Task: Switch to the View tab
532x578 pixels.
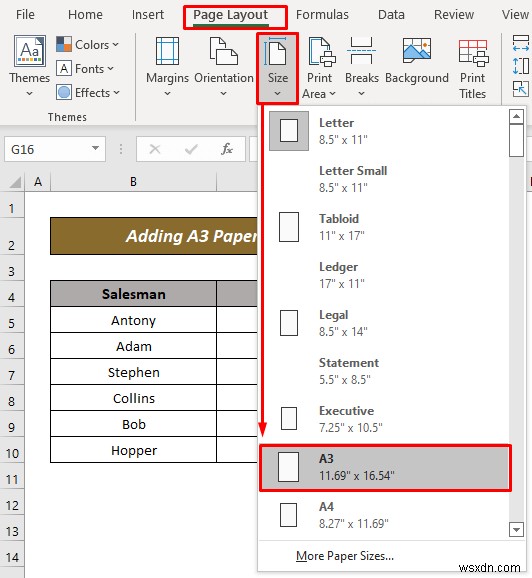Action: [515, 15]
